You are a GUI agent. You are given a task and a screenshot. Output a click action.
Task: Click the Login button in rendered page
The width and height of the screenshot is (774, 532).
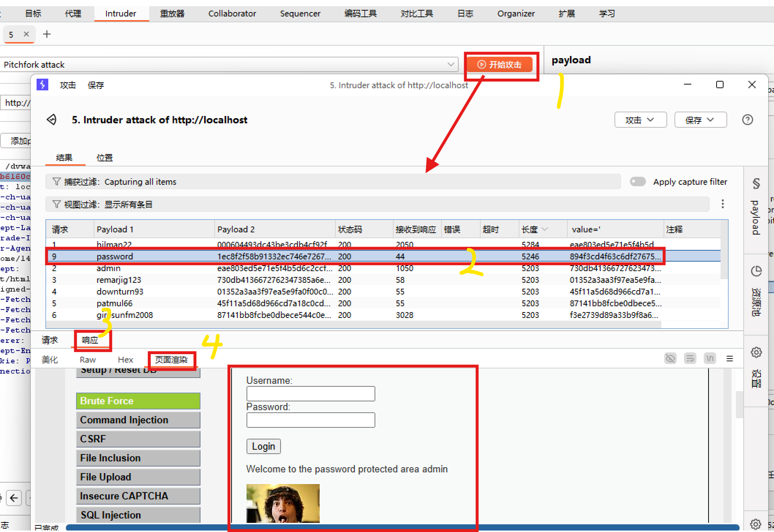263,446
